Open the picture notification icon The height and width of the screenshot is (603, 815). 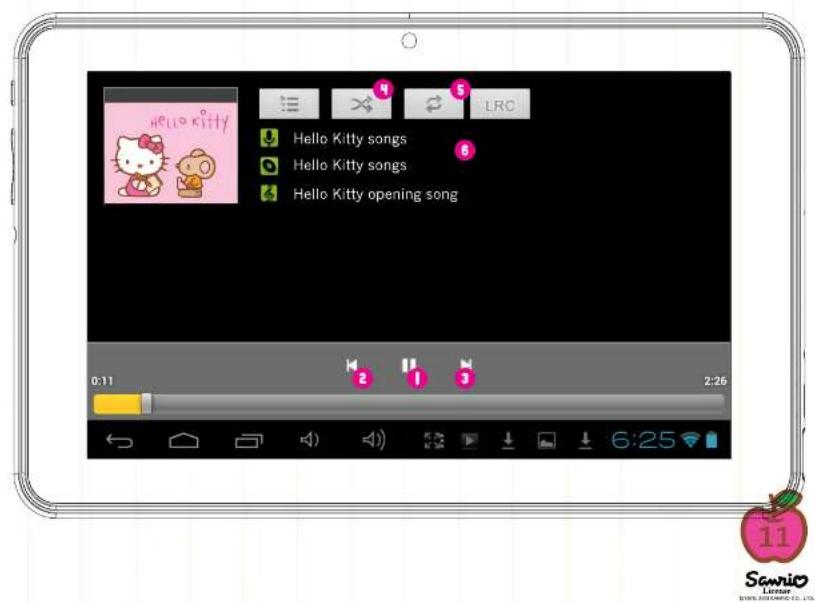546,441
